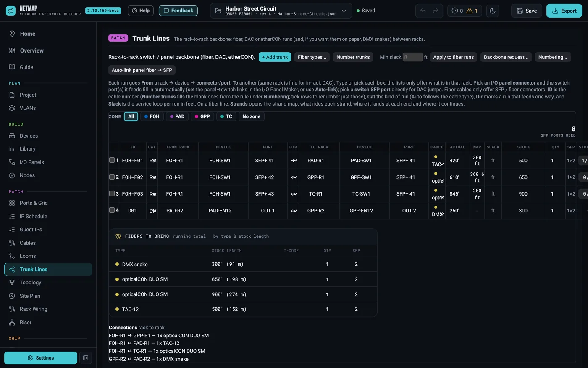The width and height of the screenshot is (588, 368).
Task: Click the Min slack input field
Action: (413, 57)
